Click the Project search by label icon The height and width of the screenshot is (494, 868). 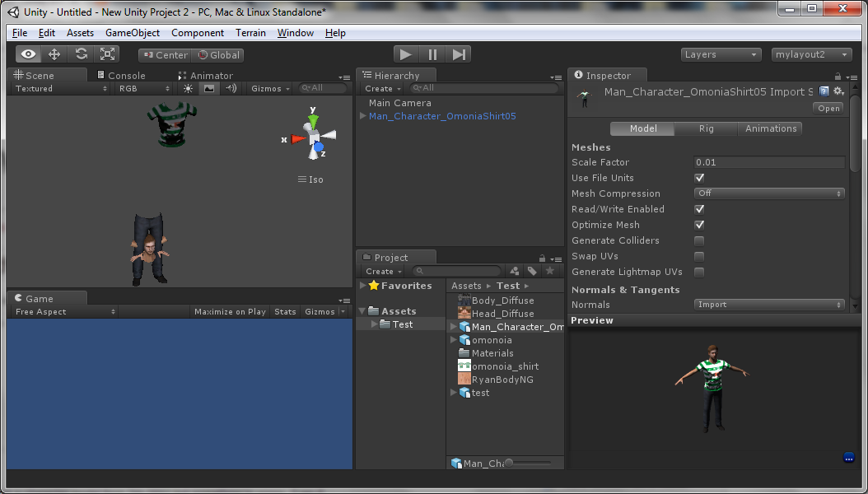(532, 271)
